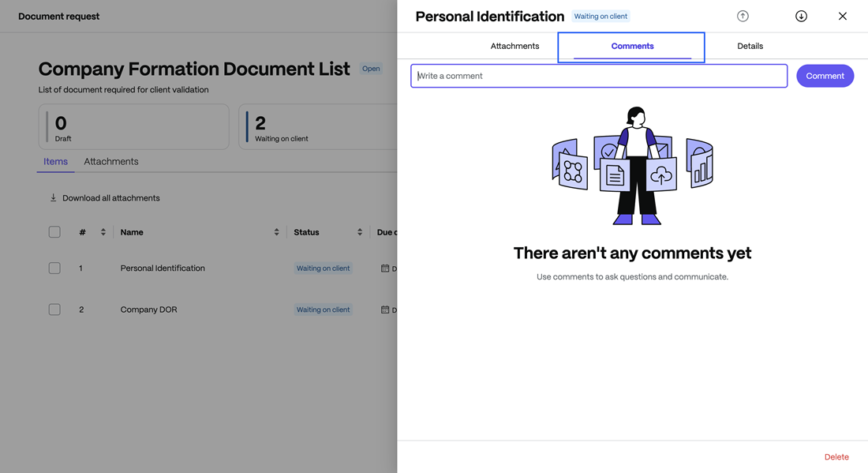868x473 pixels.
Task: Select the checkbox for Personal Identification
Action: [54, 267]
